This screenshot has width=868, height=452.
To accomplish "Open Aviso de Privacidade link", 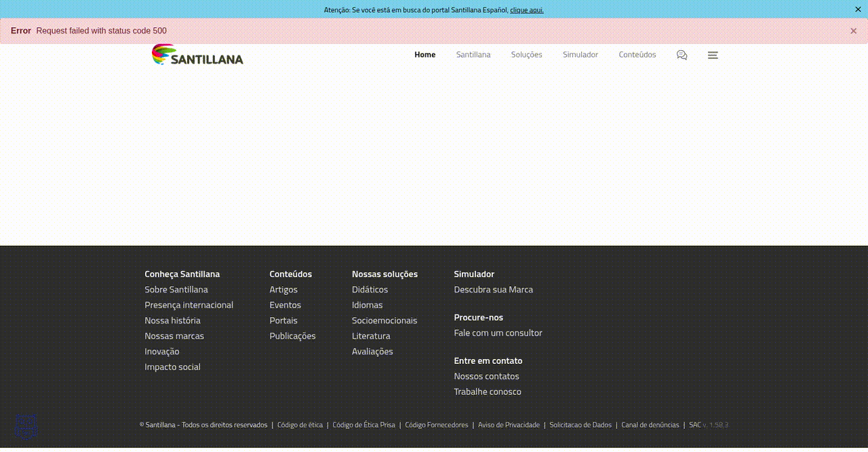I will coord(509,425).
